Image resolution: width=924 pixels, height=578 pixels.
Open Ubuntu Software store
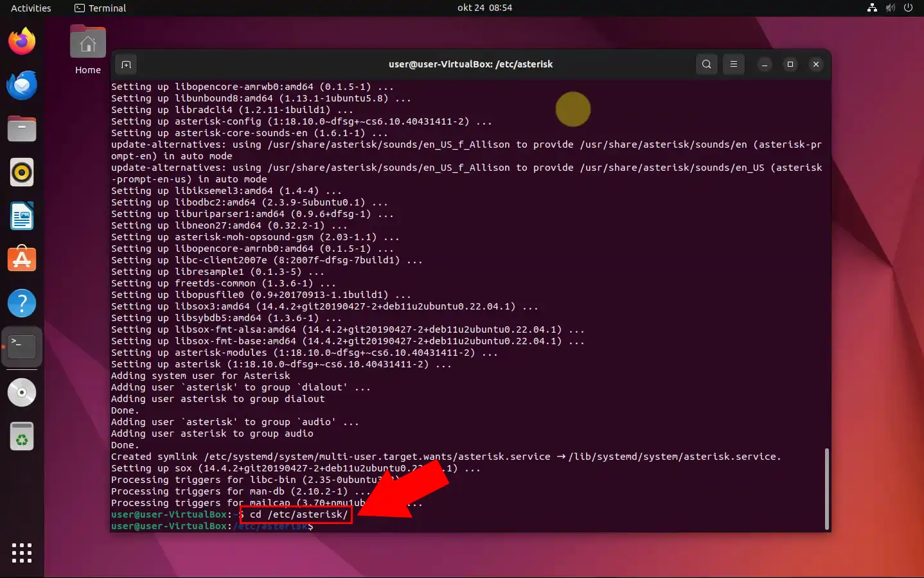pyautogui.click(x=22, y=260)
